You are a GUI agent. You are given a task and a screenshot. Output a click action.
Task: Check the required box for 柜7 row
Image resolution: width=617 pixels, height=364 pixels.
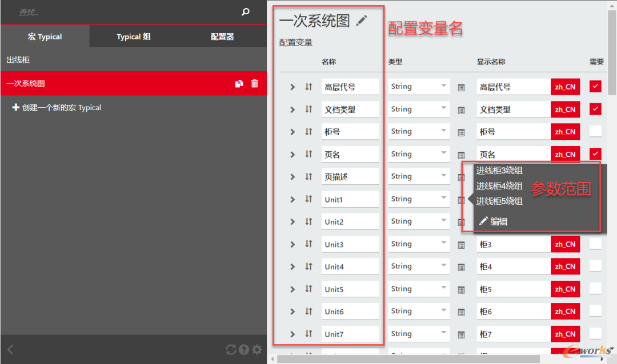tap(595, 333)
